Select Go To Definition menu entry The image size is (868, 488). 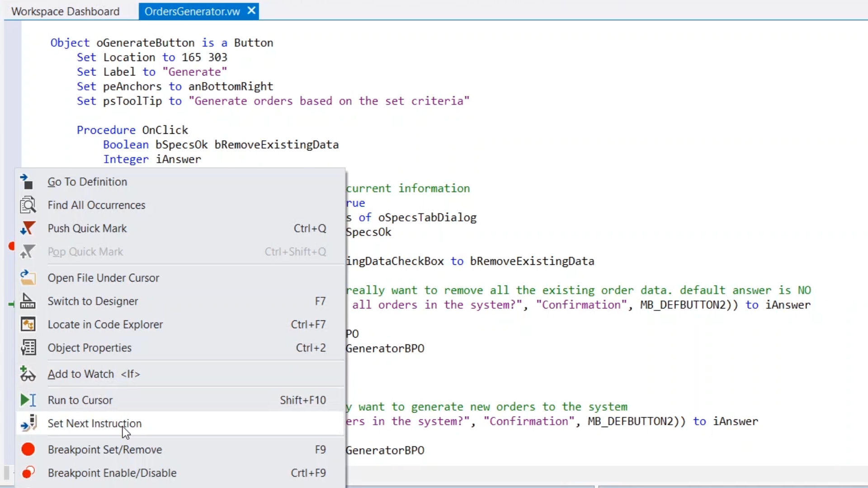[x=87, y=182]
